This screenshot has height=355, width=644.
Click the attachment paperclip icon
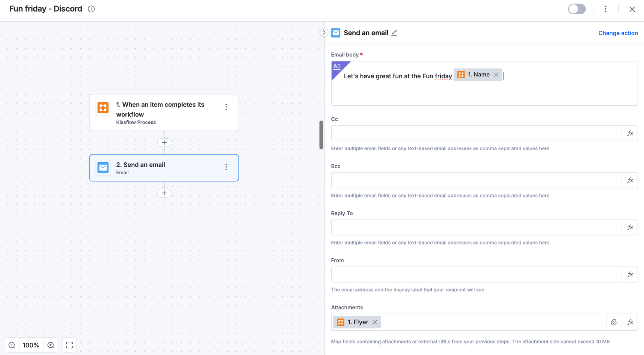[614, 322]
